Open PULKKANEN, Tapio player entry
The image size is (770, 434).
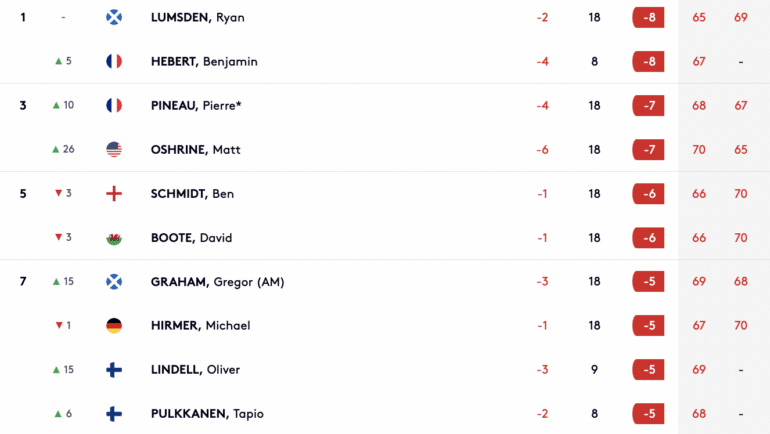point(207,414)
